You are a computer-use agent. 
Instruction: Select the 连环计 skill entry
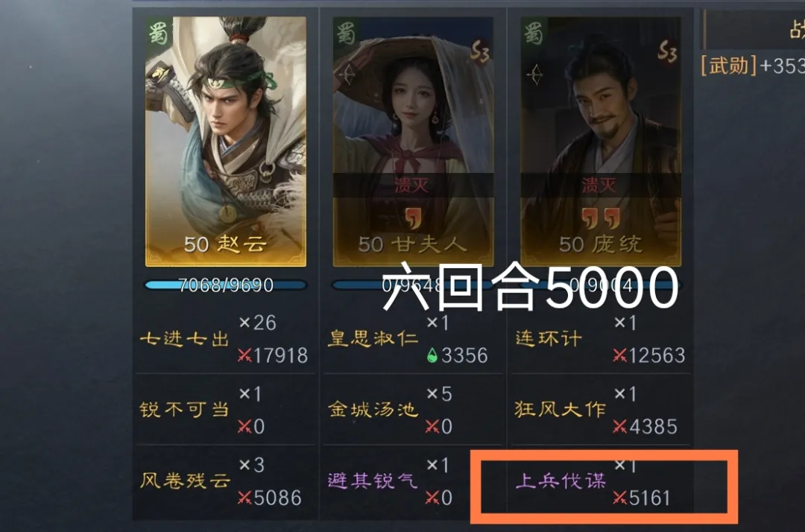(x=601, y=338)
